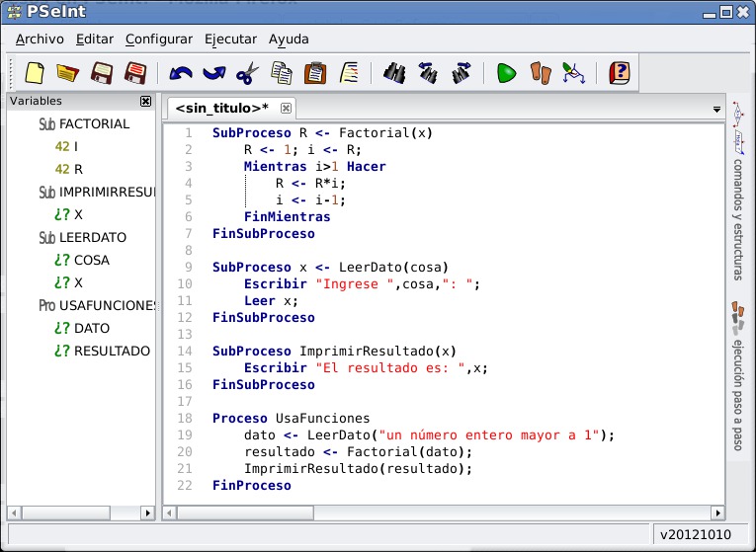Choose Save As with the second floppy disk icon
The width and height of the screenshot is (756, 552).
coord(135,73)
